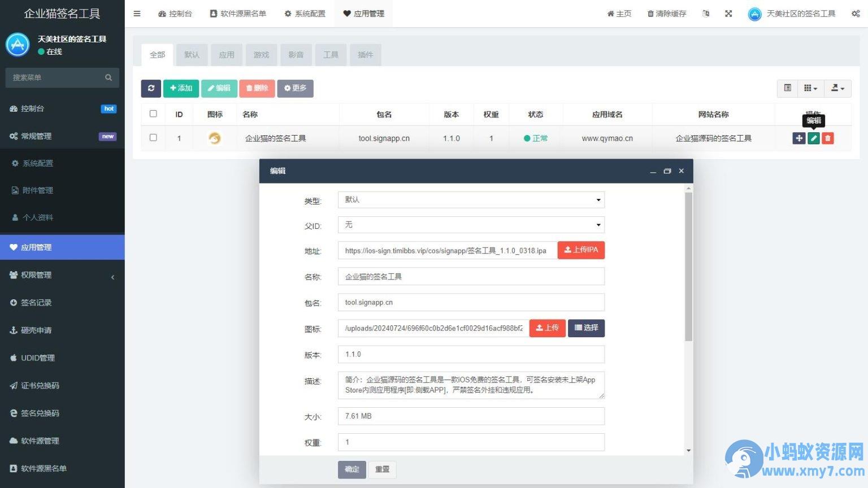This screenshot has height=488, width=868.
Task: Open 证书兑换码 in the sidebar
Action: pos(62,386)
